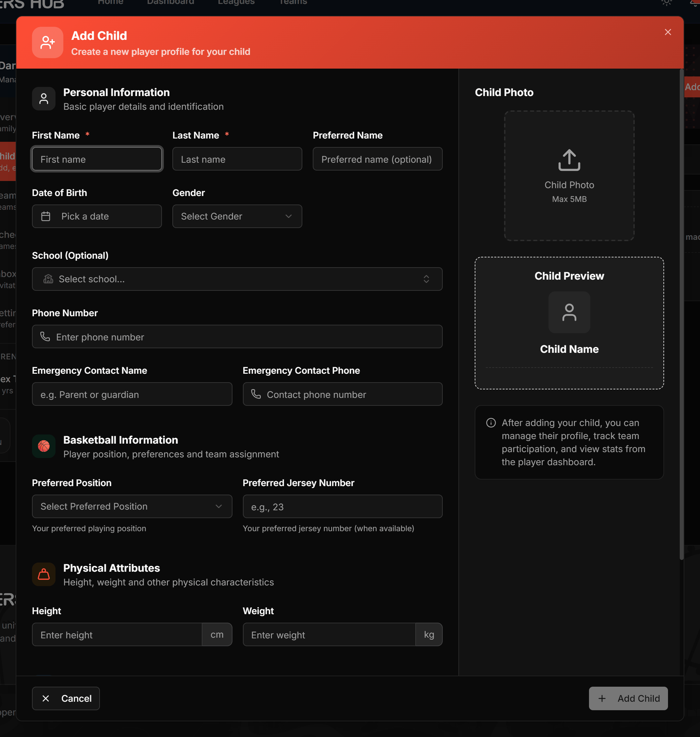
Task: Open the Select Gender dropdown
Action: (237, 216)
